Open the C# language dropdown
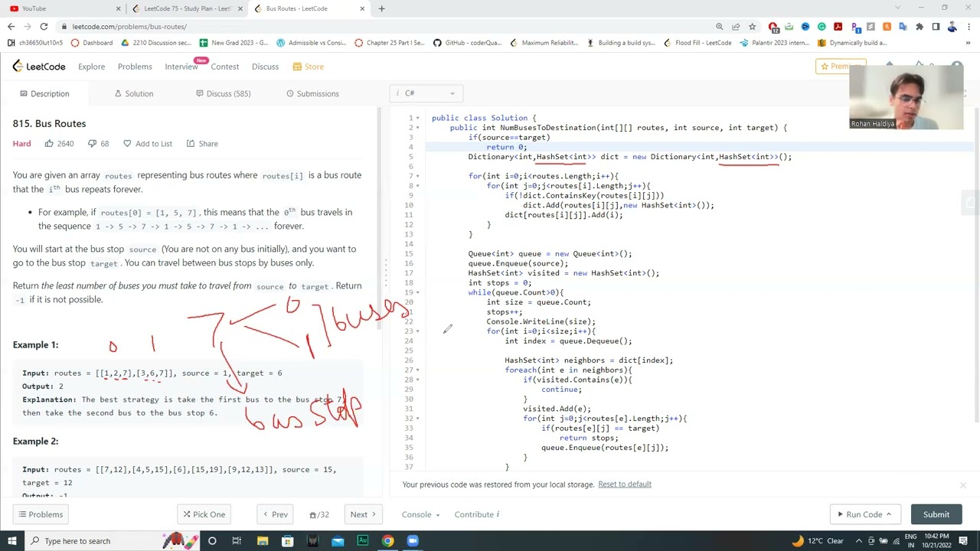980x551 pixels. click(426, 93)
